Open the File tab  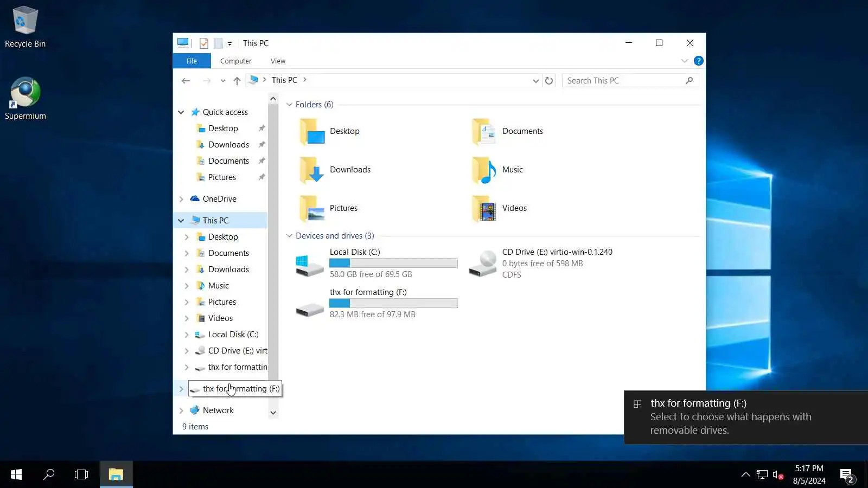point(192,61)
